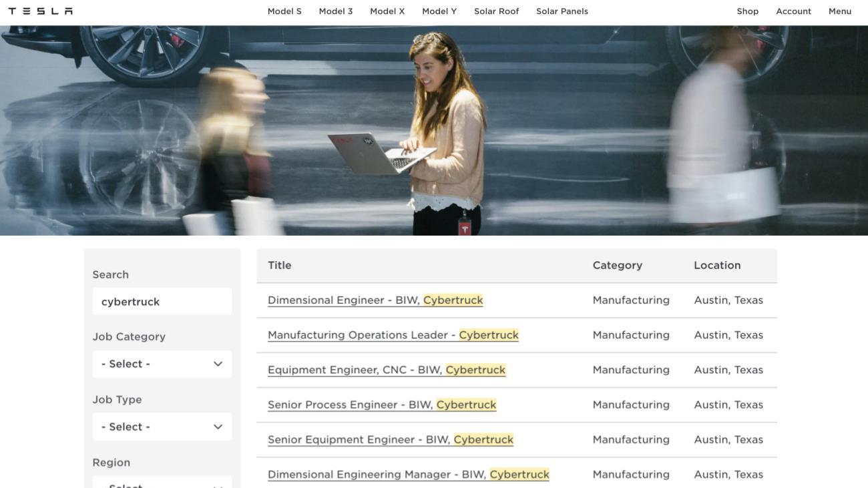Click Austin, Texas in Senior Process Engineer row
868x488 pixels.
[x=728, y=405]
